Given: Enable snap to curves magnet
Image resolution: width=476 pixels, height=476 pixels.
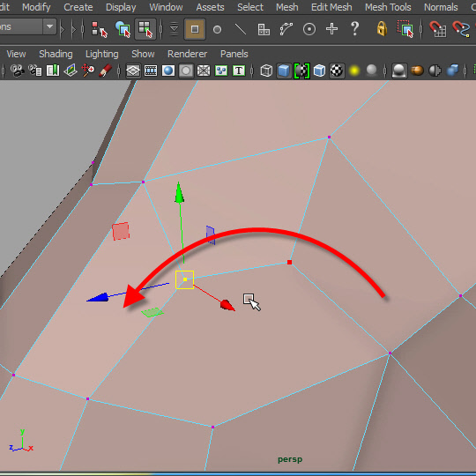Looking at the screenshot, I should click(461, 29).
